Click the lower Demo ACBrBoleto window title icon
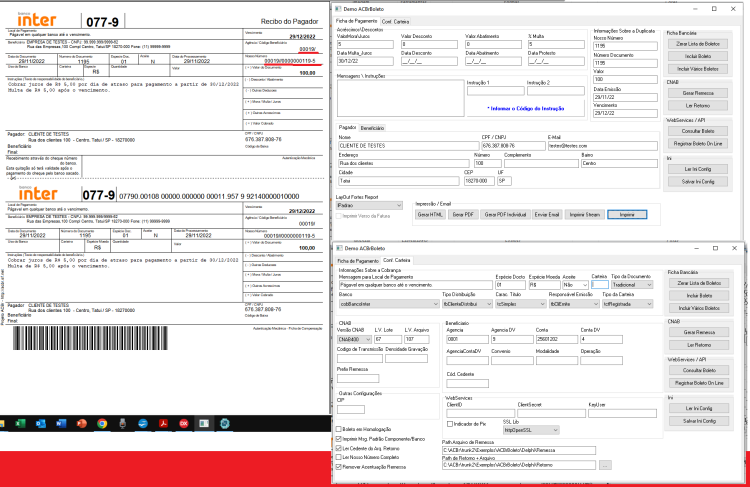 [339, 248]
